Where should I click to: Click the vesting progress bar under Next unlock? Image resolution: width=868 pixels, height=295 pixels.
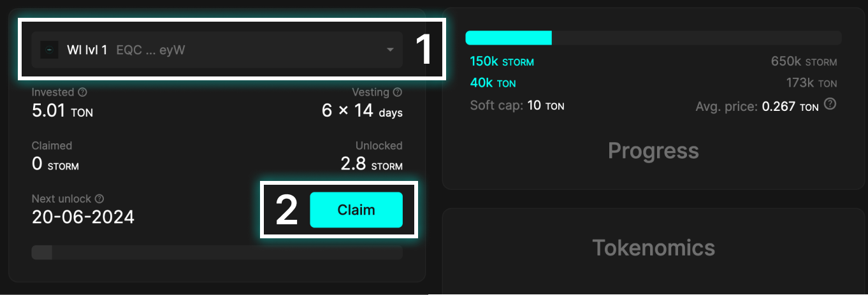click(x=217, y=253)
